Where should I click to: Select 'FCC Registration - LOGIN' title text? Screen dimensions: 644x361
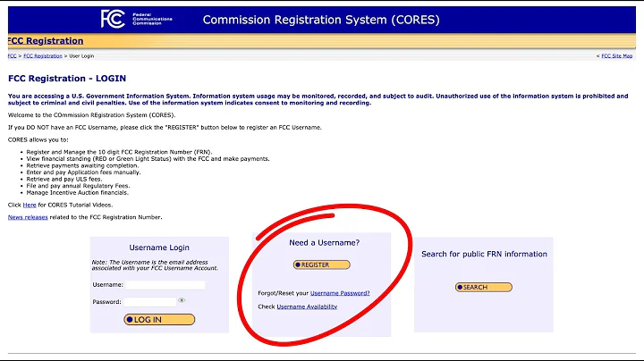pyautogui.click(x=67, y=79)
